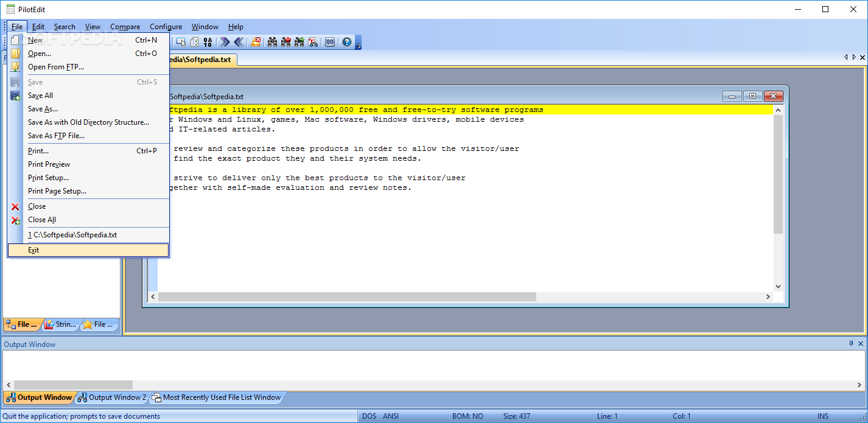The height and width of the screenshot is (423, 868).
Task: Click the BOM: NO status entry
Action: tap(467, 416)
